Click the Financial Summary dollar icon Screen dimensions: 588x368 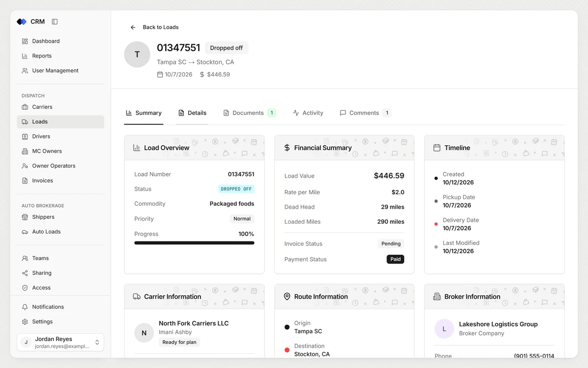(287, 148)
